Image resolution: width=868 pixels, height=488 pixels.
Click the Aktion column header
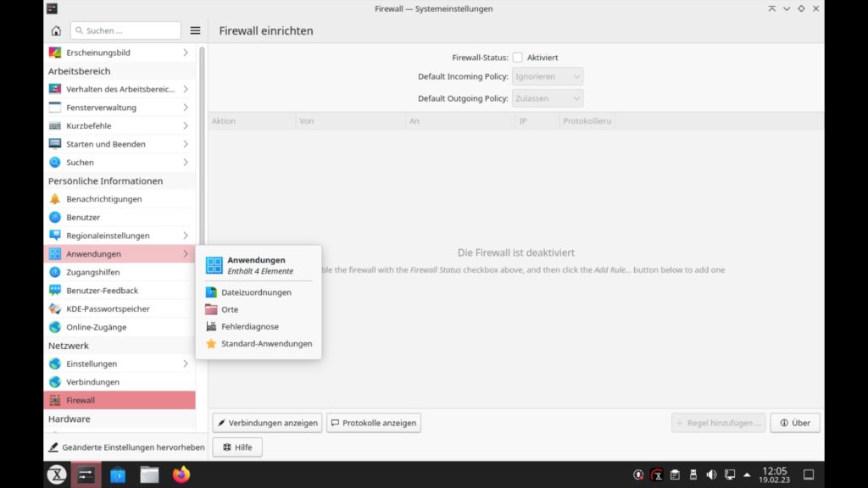tap(253, 120)
